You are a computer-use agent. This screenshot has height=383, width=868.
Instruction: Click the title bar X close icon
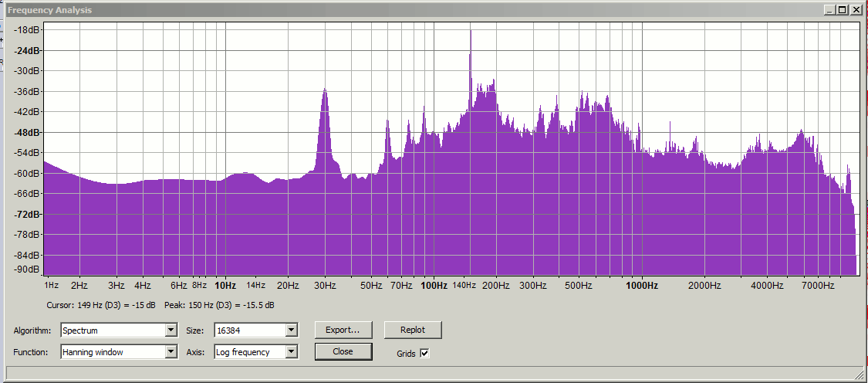(856, 10)
